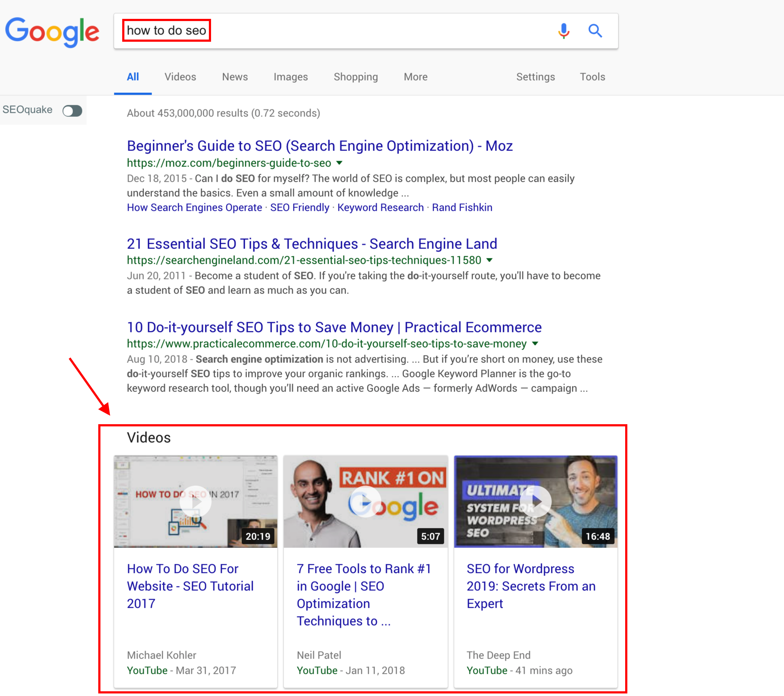Click the https://moz.com/beginners-guide-to-seo URL
Screen dimensions: 784x696
229,163
